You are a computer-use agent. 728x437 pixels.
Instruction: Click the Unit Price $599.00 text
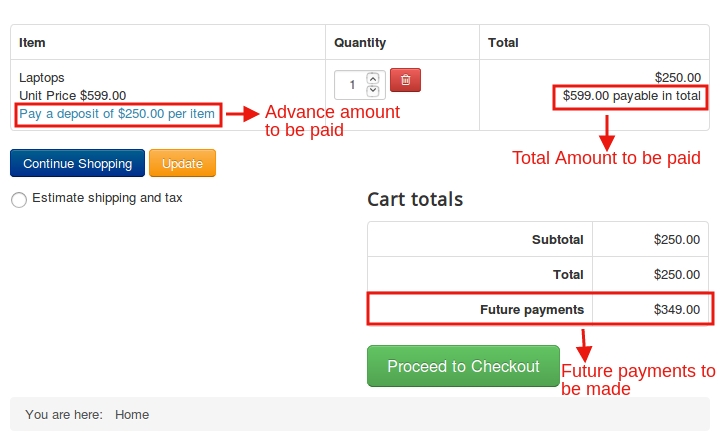(73, 96)
